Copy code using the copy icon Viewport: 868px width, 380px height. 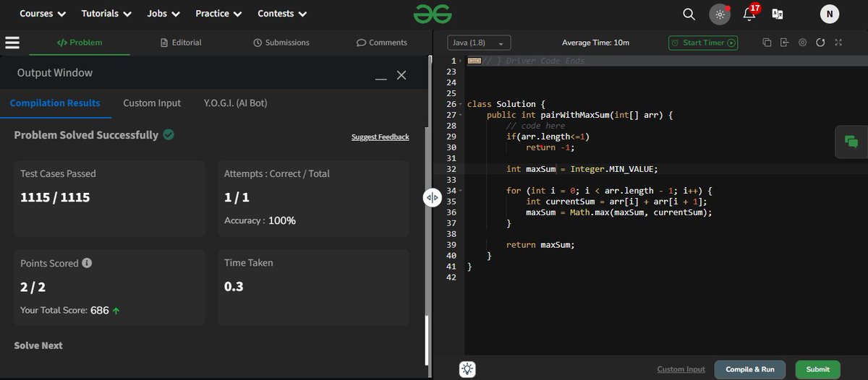[x=767, y=43]
